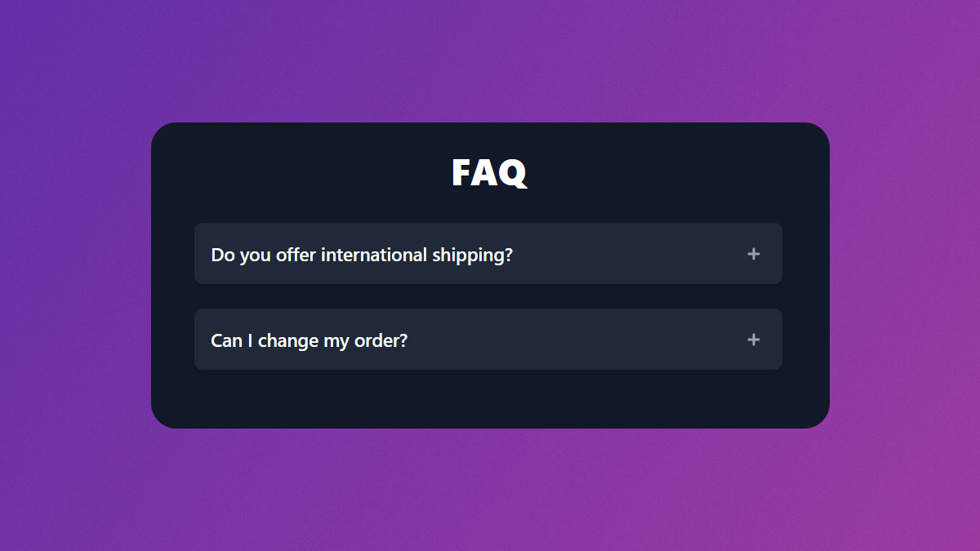Viewport: 980px width, 551px height.
Task: Click the plus icon beside international shipping question
Action: [753, 254]
